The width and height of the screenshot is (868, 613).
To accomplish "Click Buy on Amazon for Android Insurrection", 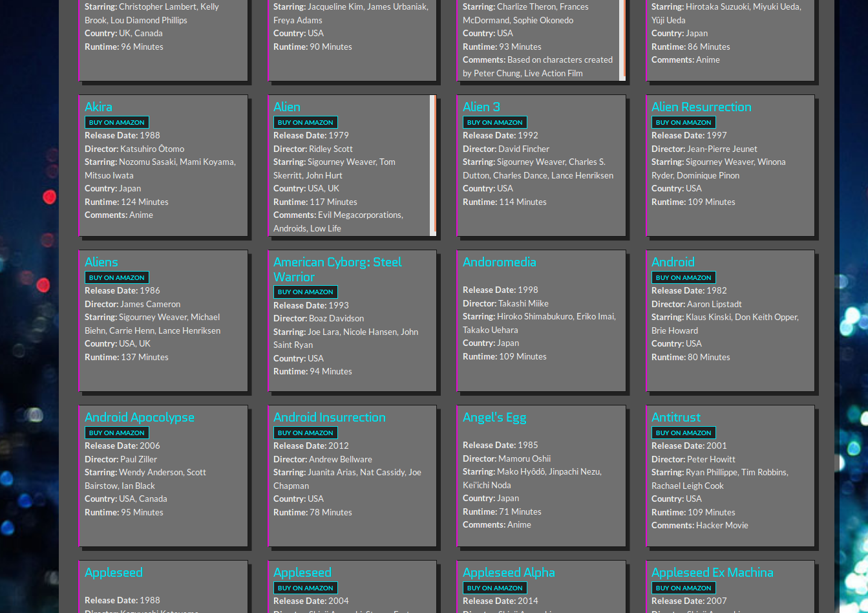I will (x=306, y=433).
